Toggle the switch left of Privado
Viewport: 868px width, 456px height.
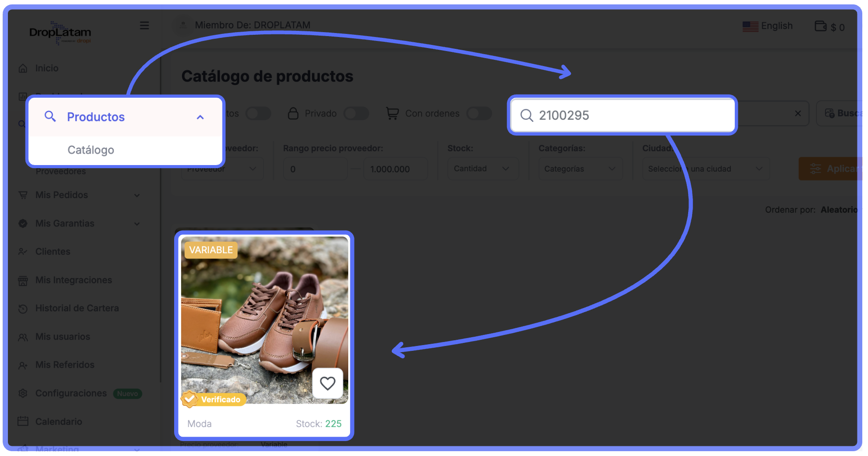pos(258,114)
